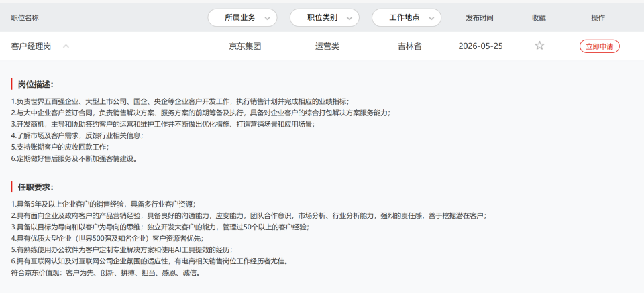Click requirement line about 政府客户的产品营销经验

coord(248,215)
